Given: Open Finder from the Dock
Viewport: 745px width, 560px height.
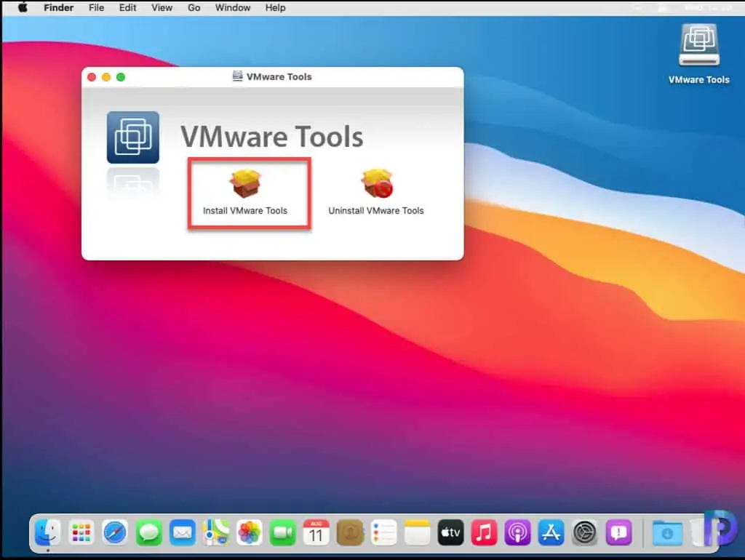Looking at the screenshot, I should click(x=48, y=532).
